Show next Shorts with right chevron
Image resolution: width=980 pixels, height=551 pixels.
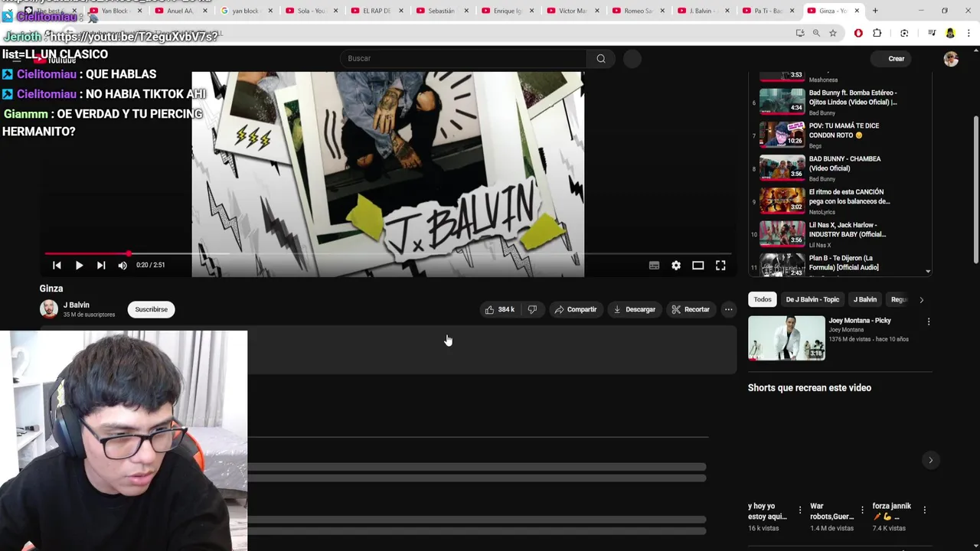tap(930, 460)
